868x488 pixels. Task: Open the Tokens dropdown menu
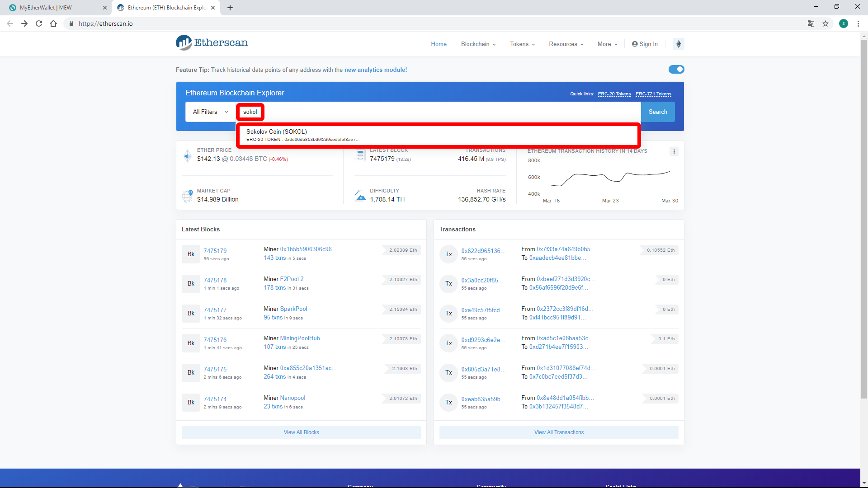[x=522, y=44]
